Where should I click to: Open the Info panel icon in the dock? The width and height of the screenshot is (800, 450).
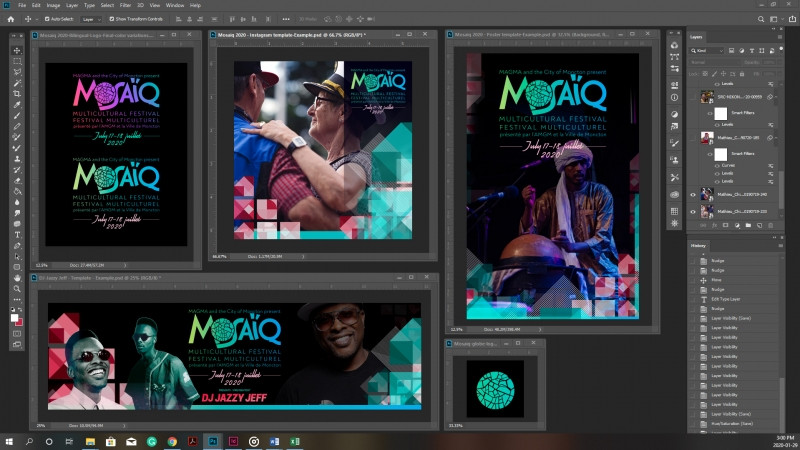pyautogui.click(x=674, y=97)
